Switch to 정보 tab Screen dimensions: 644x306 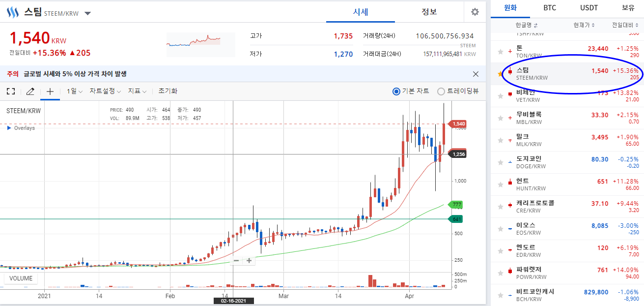coord(429,12)
